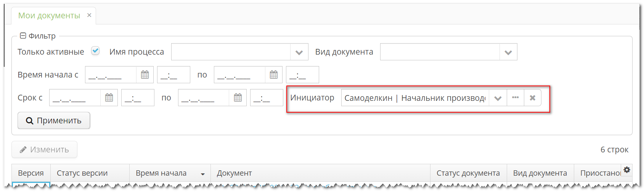644x194 pixels.
Task: Clear the Инициатор field value
Action: [x=532, y=98]
